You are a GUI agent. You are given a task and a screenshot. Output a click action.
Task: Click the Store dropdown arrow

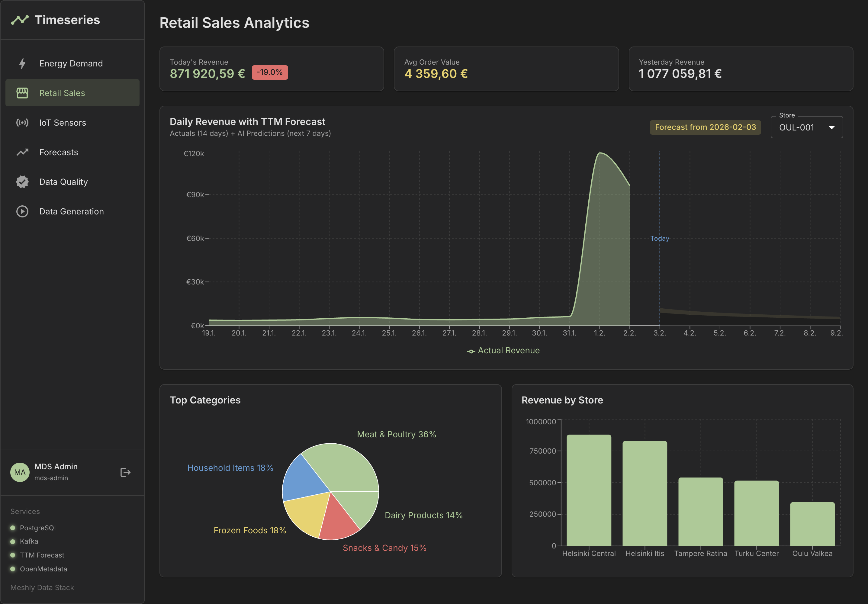831,128
